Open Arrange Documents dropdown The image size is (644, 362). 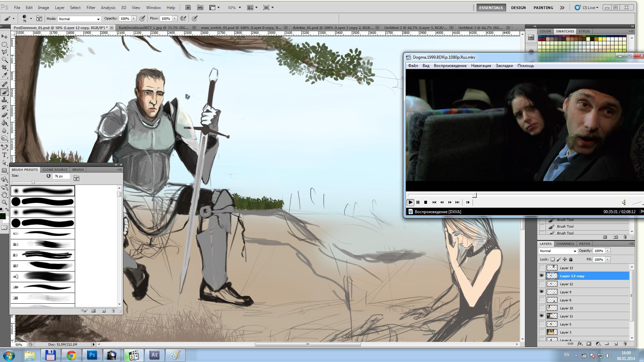pyautogui.click(x=252, y=7)
